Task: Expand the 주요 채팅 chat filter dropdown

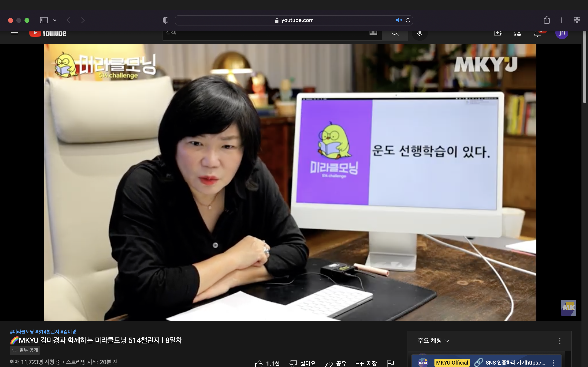Action: click(433, 340)
